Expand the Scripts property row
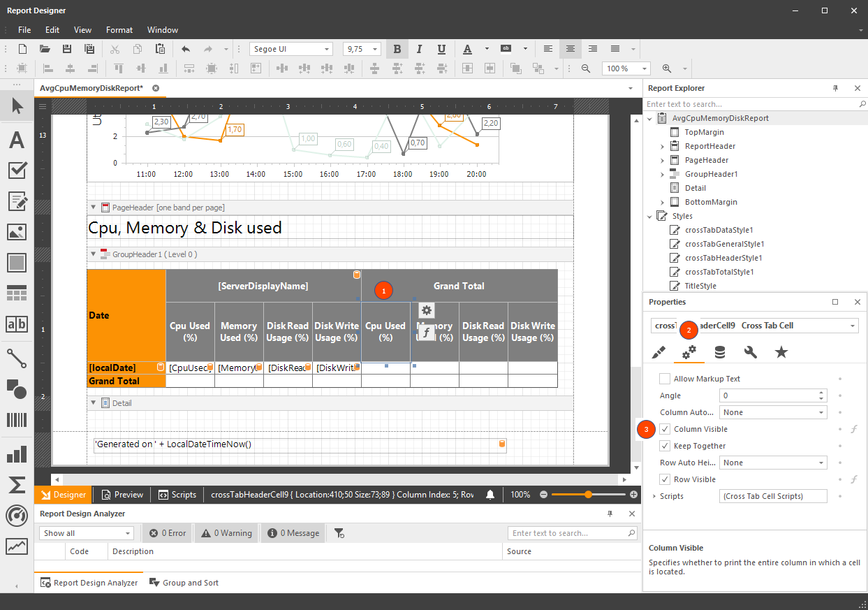This screenshot has height=610, width=868. pos(654,496)
